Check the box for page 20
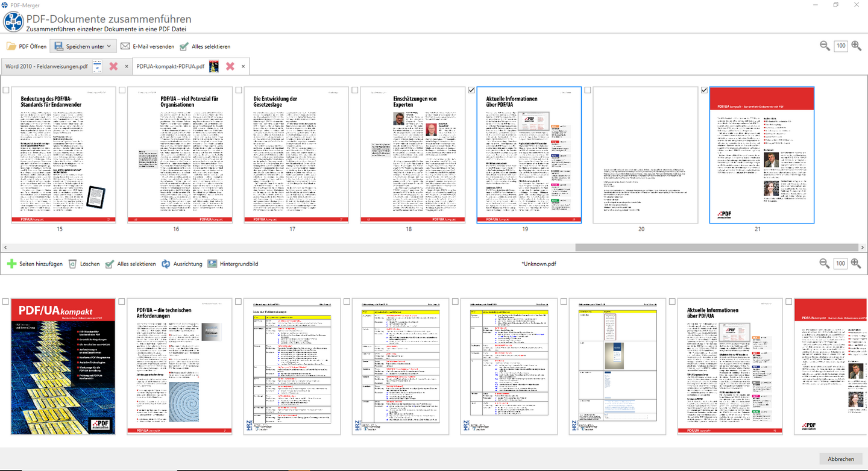The width and height of the screenshot is (868, 471). click(x=588, y=90)
